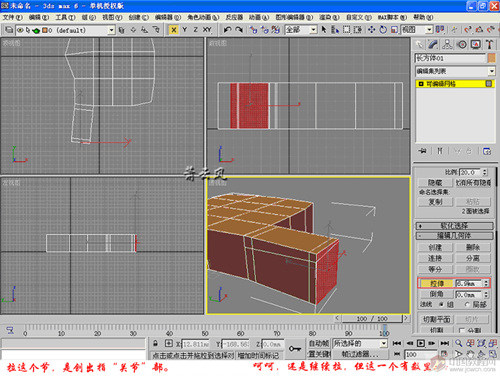Play the animation

pyautogui.click(x=421, y=343)
